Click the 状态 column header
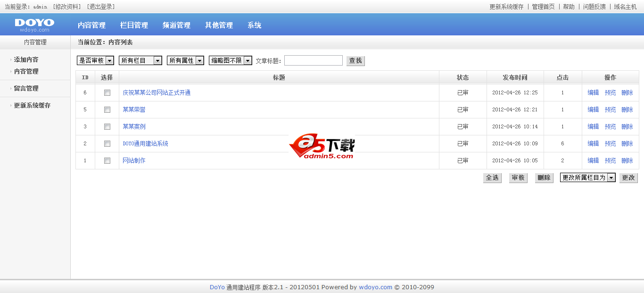The width and height of the screenshot is (644, 293). click(x=462, y=78)
